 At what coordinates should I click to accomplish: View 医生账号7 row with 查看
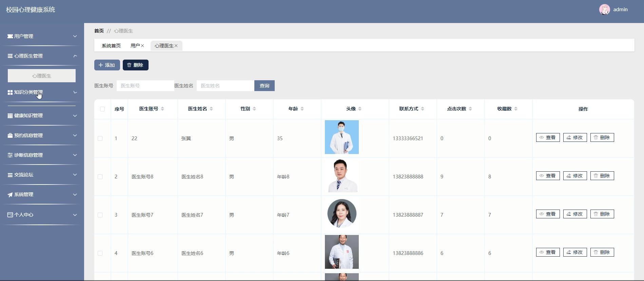(x=548, y=214)
